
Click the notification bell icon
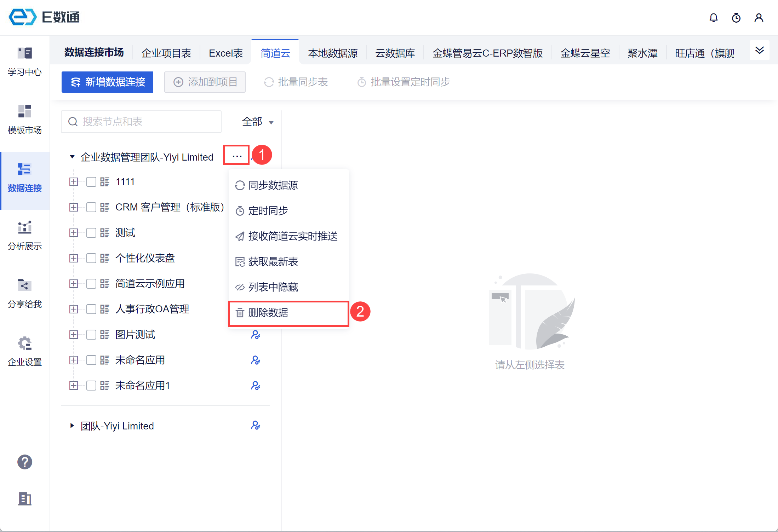pyautogui.click(x=713, y=17)
